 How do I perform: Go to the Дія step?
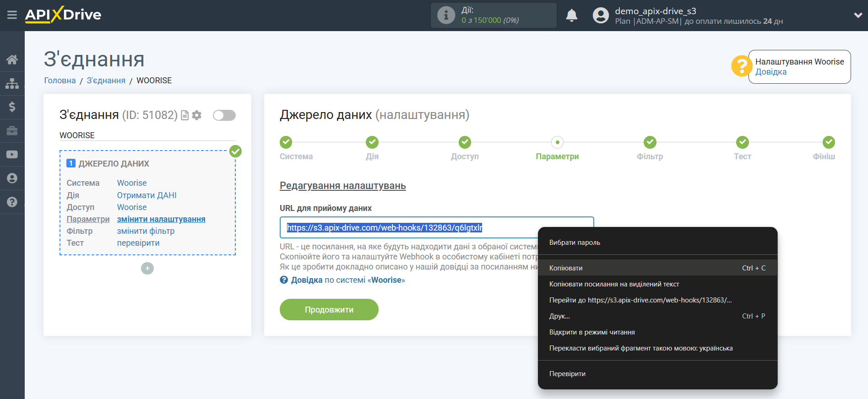pos(372,142)
